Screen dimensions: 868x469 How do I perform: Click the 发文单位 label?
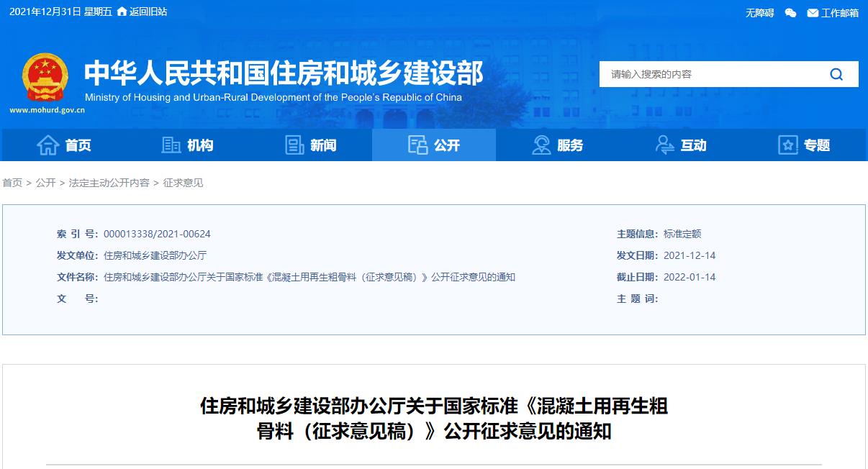coord(77,255)
